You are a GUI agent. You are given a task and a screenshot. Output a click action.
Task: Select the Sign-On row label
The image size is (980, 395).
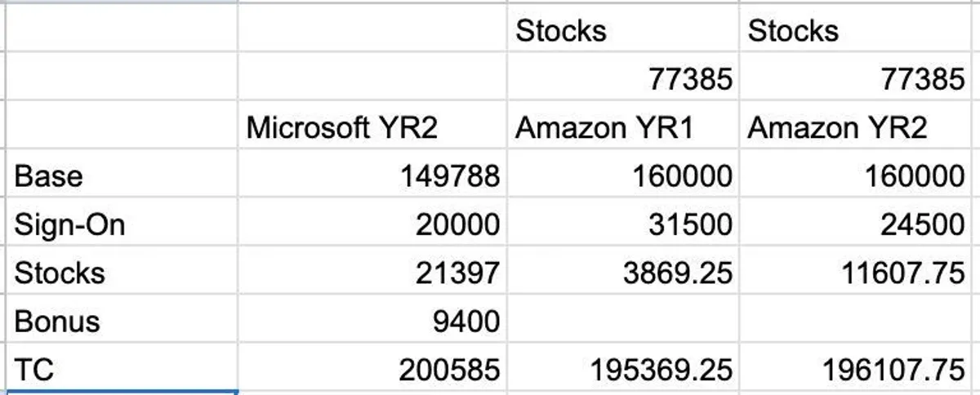pyautogui.click(x=69, y=224)
